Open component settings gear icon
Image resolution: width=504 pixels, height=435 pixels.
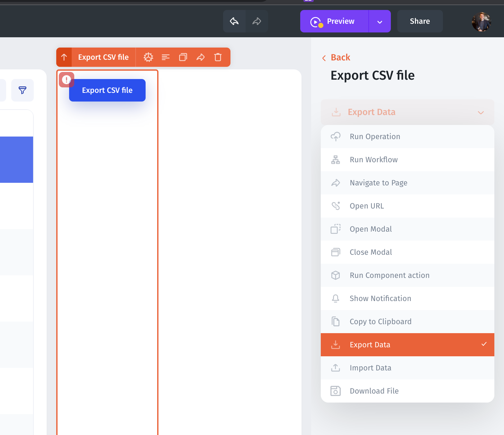coord(148,57)
